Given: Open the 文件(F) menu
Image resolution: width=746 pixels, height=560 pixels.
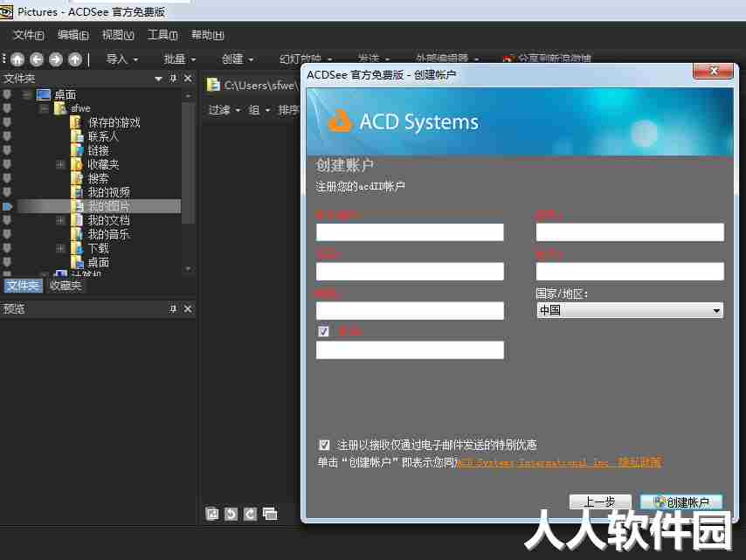Looking at the screenshot, I should point(29,35).
